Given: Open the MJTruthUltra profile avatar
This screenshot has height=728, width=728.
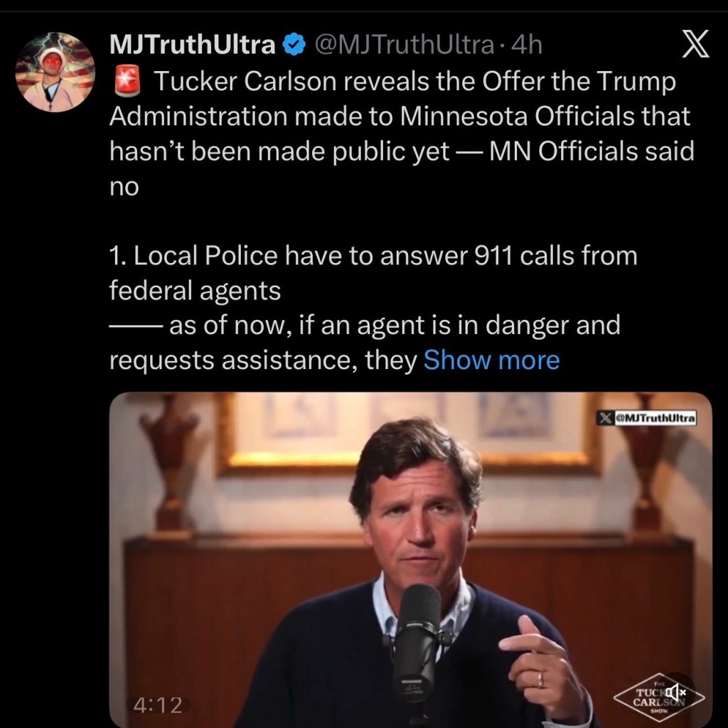Looking at the screenshot, I should tap(55, 72).
